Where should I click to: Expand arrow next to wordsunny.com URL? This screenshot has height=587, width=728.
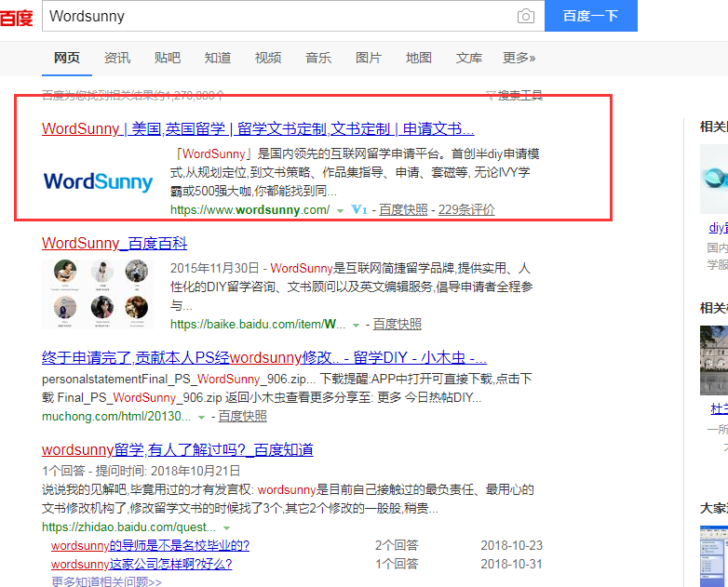(x=341, y=211)
